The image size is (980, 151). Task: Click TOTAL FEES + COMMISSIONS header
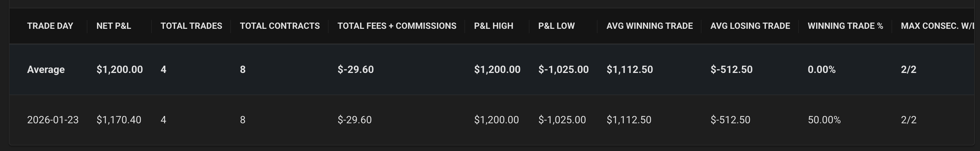[x=396, y=26]
